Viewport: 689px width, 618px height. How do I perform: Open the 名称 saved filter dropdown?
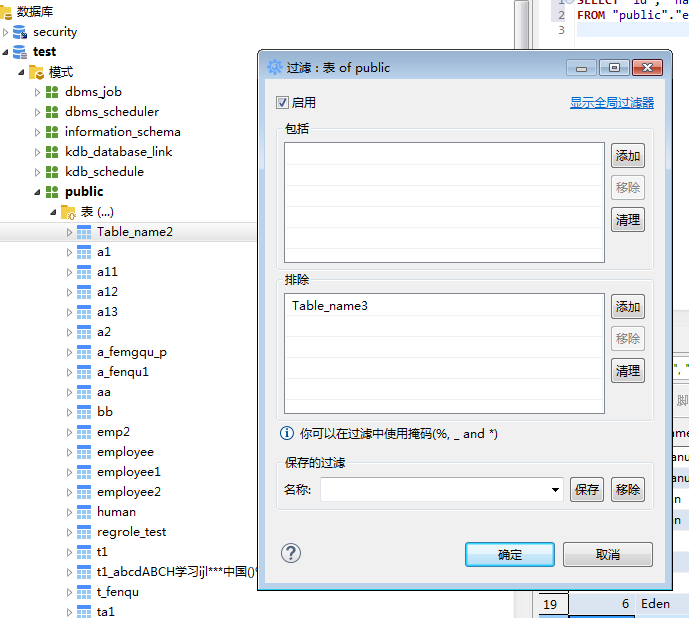tap(555, 490)
